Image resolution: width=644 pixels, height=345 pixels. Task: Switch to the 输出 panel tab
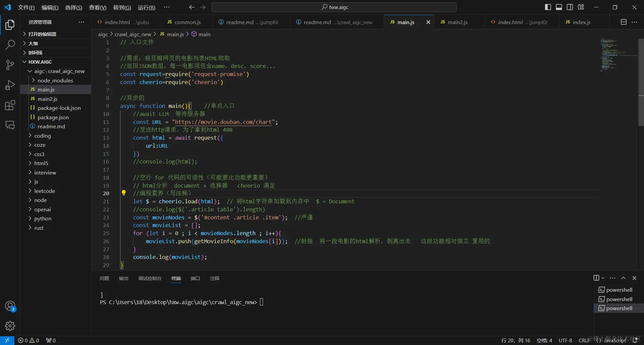[x=124, y=278]
